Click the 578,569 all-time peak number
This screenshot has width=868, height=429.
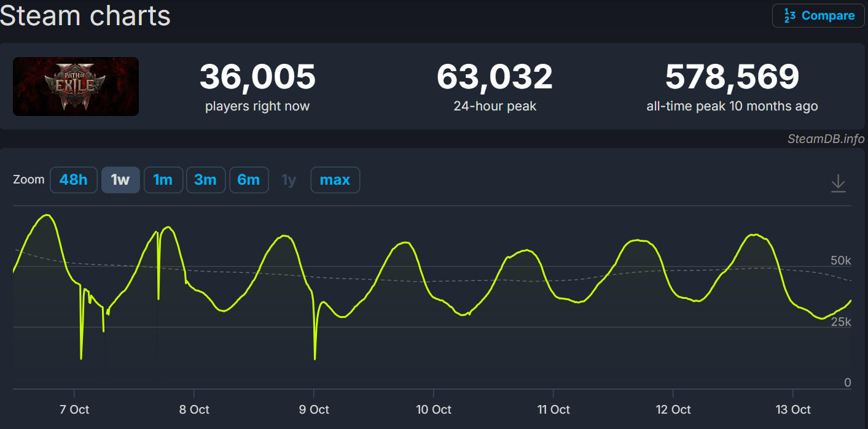(732, 77)
